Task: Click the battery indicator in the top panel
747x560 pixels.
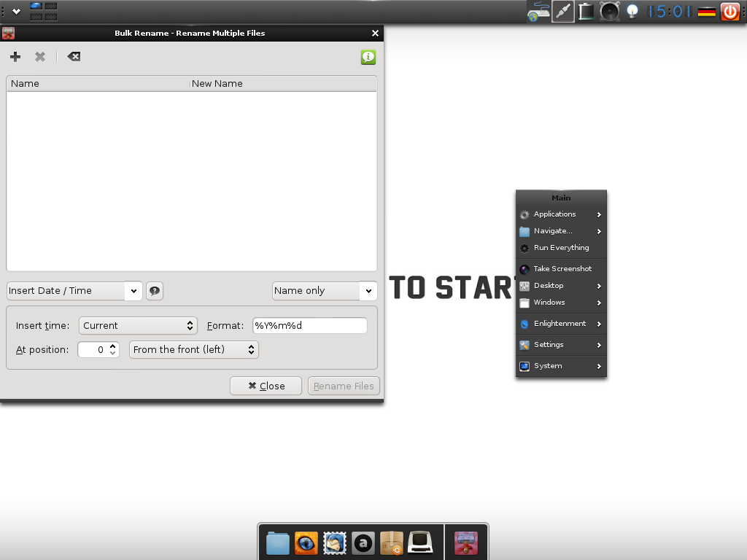Action: click(x=586, y=11)
